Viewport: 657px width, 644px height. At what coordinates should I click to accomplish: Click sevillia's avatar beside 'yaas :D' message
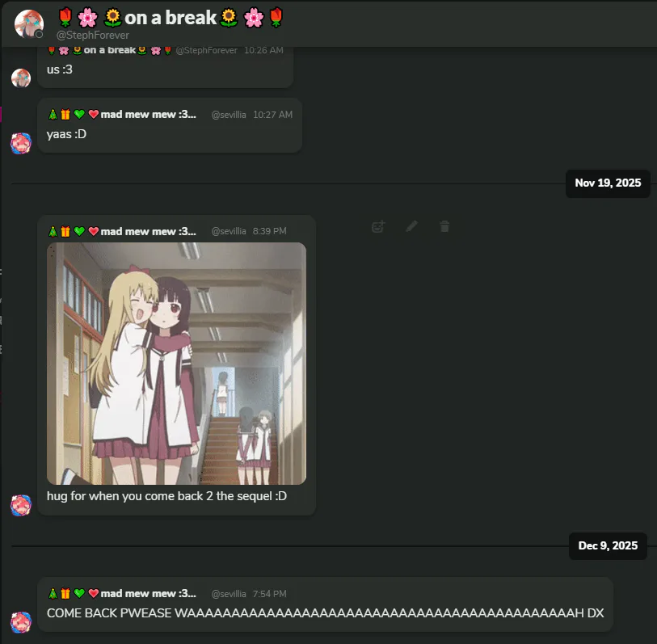point(21,143)
